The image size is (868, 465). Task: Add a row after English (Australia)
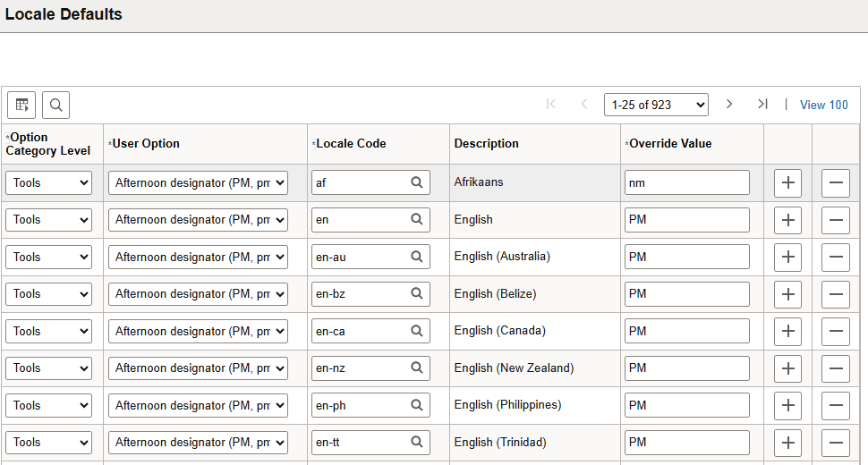(787, 257)
